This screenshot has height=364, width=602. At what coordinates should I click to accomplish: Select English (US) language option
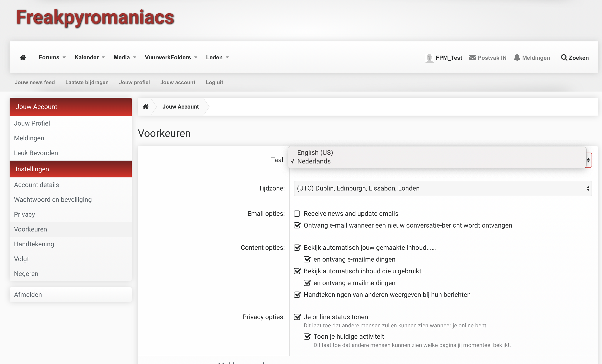pos(315,152)
